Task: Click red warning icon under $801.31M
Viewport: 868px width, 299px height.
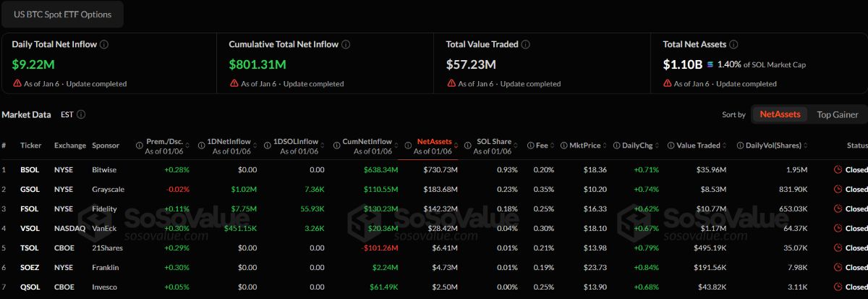Action: (234, 83)
